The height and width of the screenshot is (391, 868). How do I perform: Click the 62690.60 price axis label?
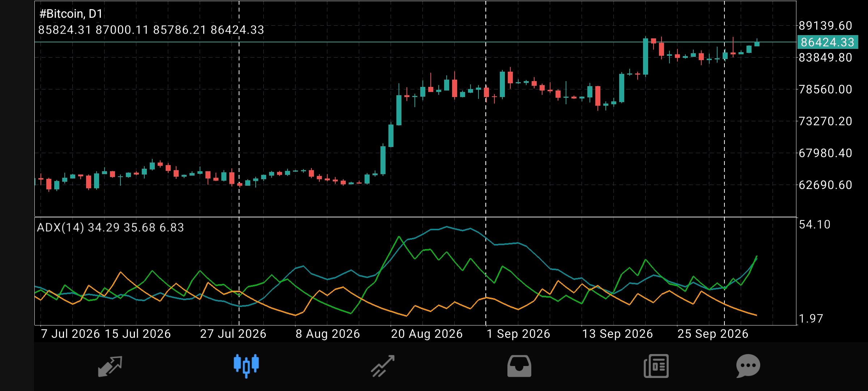[x=826, y=185]
